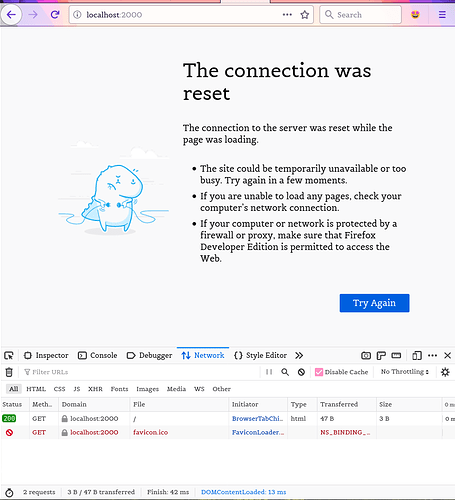Bookmark this page with the star icon
This screenshot has width=455, height=500.
click(x=304, y=15)
